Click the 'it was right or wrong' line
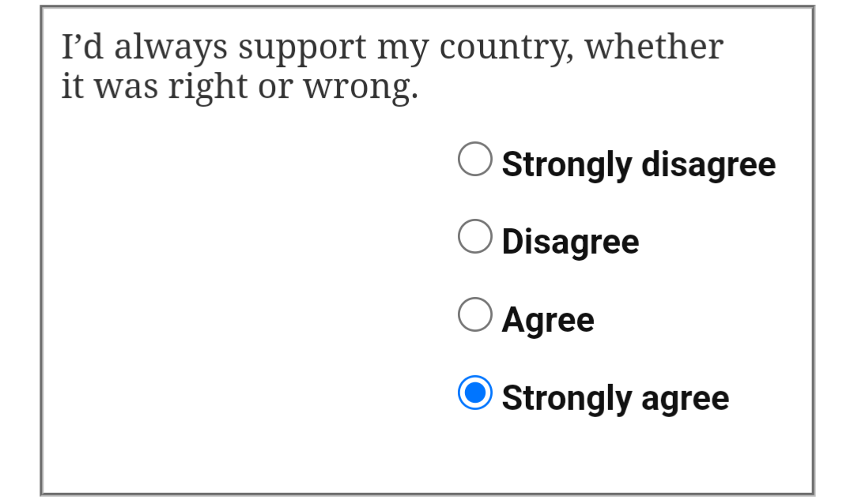The image size is (854, 504). [x=240, y=87]
